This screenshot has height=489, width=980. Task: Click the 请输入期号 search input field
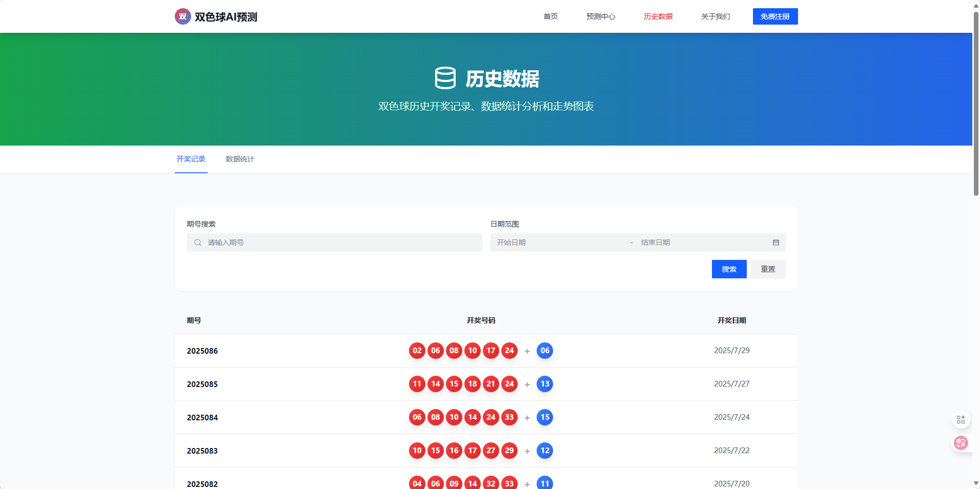pos(333,242)
